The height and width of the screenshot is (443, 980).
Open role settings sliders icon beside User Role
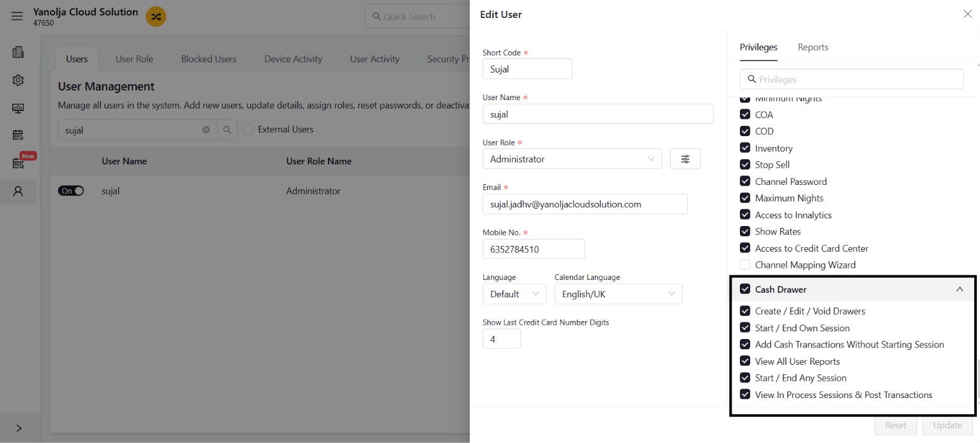click(685, 159)
